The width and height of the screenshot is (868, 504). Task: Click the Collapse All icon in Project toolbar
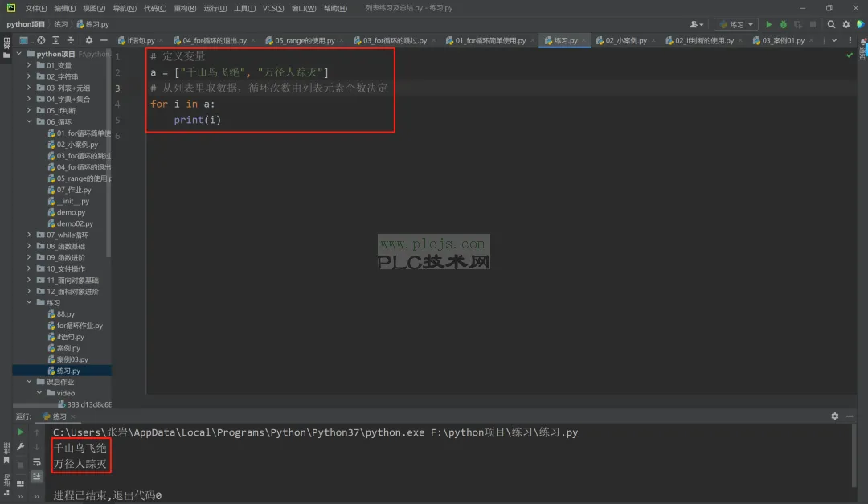[x=70, y=40]
